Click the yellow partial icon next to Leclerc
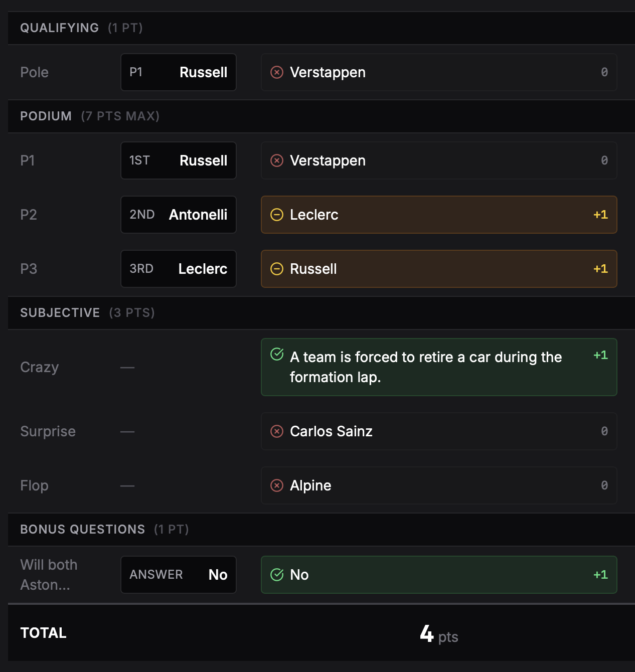This screenshot has height=672, width=635. point(277,215)
